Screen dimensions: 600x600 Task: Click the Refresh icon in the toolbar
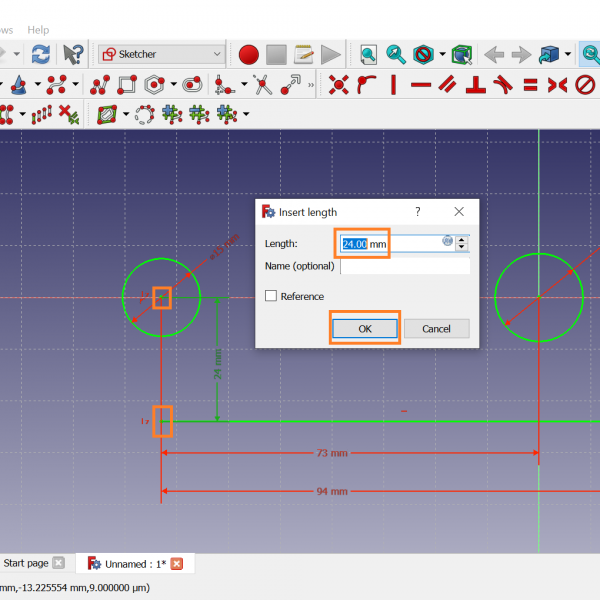(40, 54)
